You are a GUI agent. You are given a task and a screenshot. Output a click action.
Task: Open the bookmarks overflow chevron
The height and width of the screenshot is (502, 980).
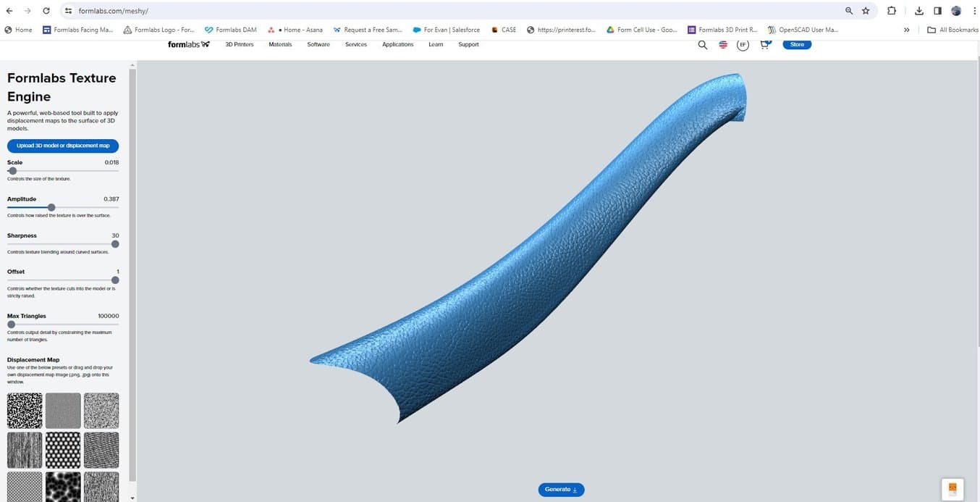tap(906, 30)
